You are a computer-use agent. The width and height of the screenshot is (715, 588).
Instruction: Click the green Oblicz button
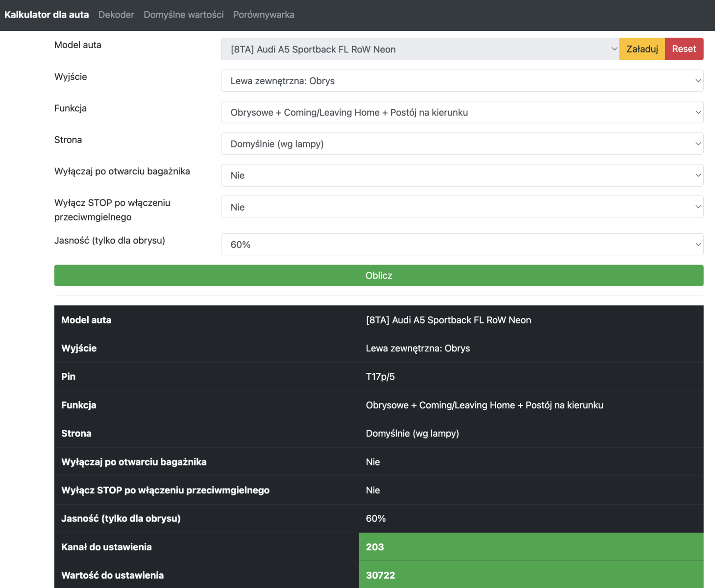pos(379,275)
